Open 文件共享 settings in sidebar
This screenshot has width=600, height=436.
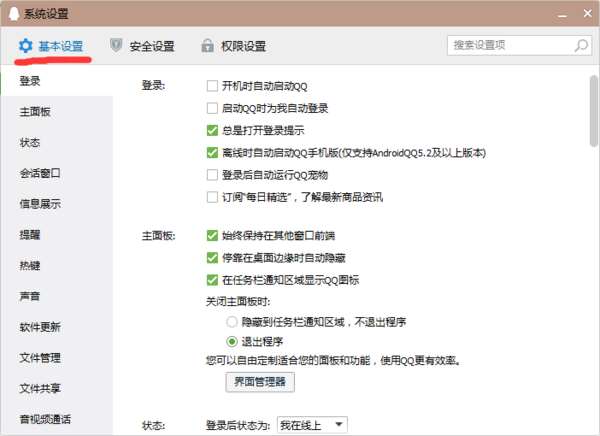point(40,389)
